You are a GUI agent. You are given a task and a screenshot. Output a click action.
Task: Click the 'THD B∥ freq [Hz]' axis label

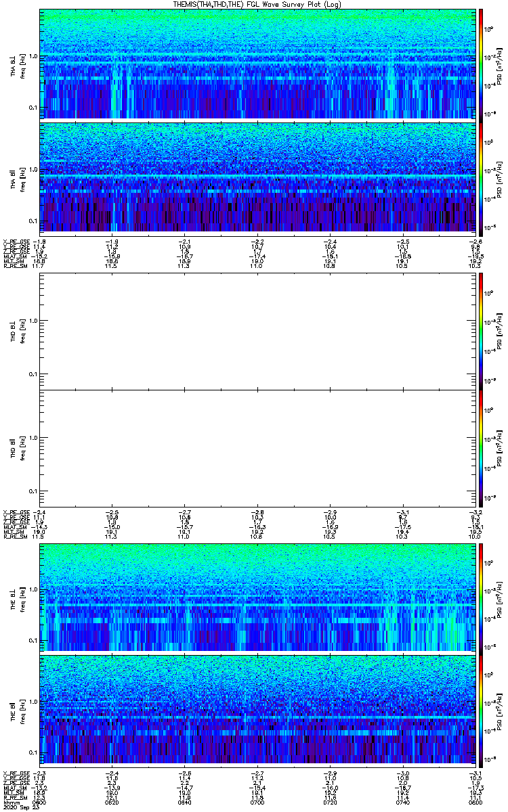(18, 447)
